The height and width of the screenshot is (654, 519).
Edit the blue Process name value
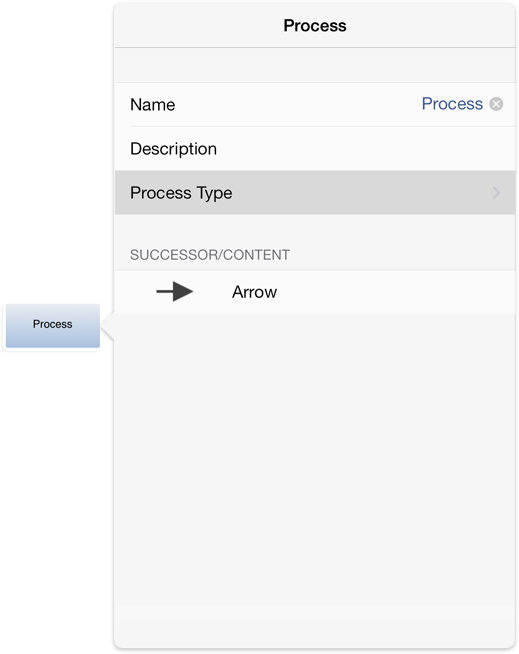[x=452, y=104]
